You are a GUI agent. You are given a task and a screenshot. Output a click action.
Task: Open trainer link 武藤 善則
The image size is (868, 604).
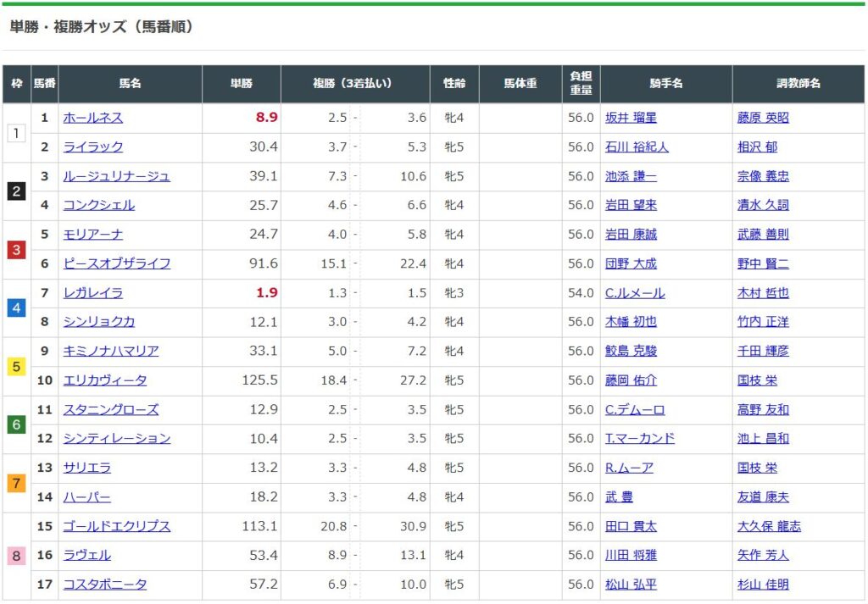point(764,235)
